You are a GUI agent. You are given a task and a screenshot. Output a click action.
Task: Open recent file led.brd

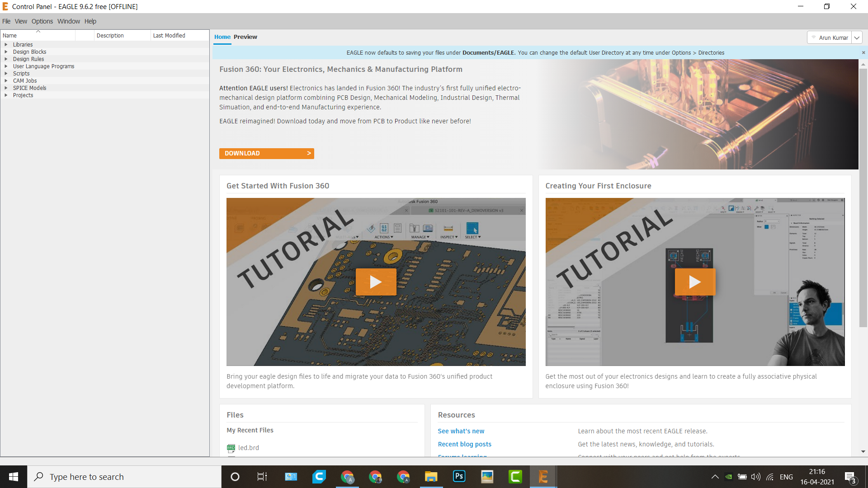[249, 448]
